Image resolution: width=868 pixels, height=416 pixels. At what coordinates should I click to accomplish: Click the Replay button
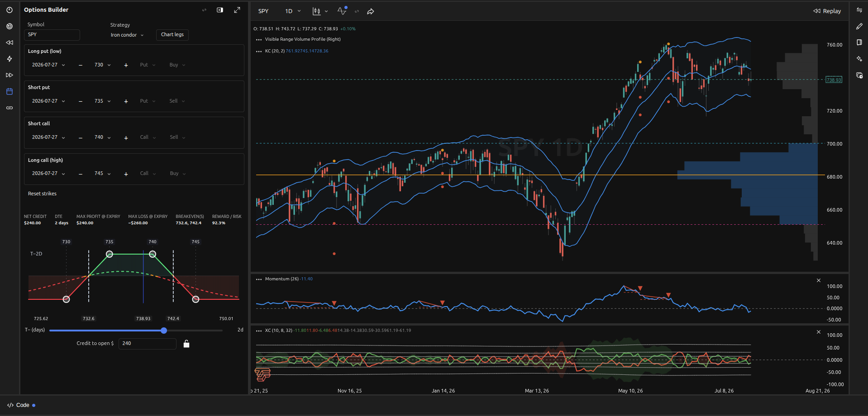pos(827,11)
